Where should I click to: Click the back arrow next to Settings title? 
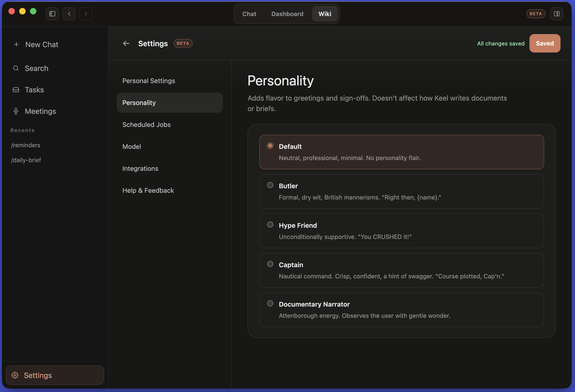point(126,43)
